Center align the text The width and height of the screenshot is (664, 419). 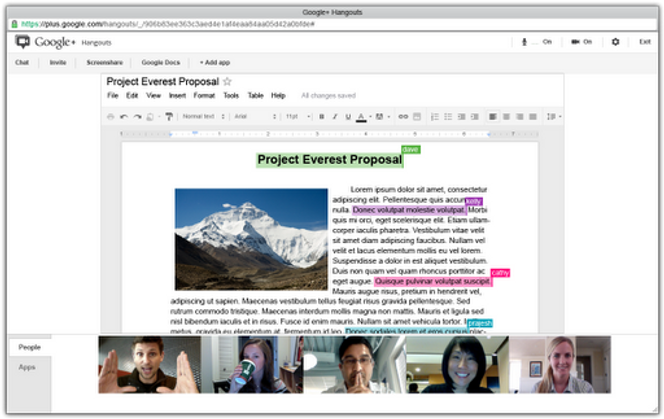pos(506,117)
